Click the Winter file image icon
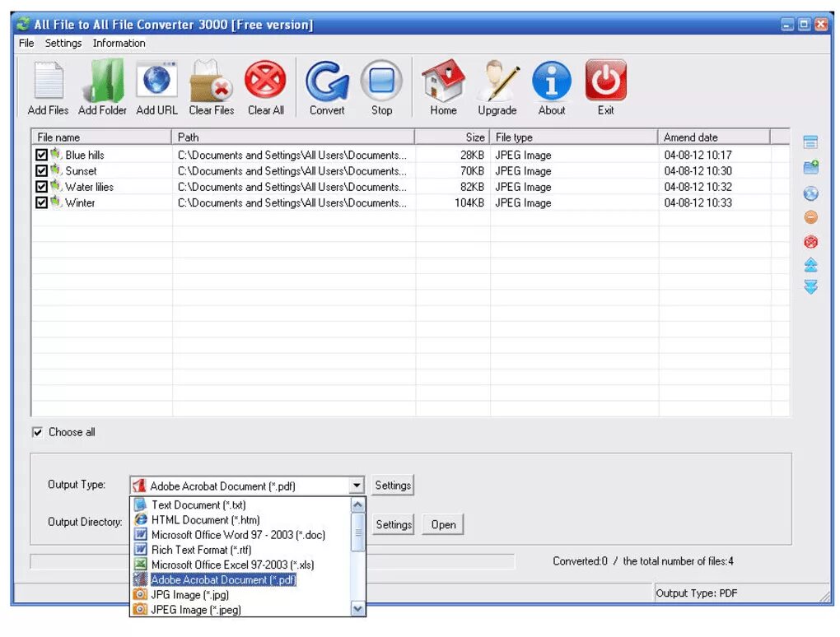840x637 pixels. (56, 202)
